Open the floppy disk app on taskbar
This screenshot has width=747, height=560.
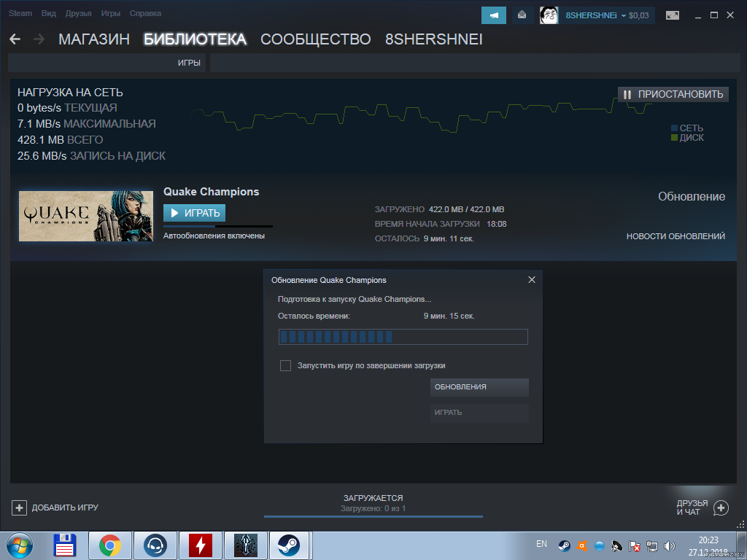point(65,545)
